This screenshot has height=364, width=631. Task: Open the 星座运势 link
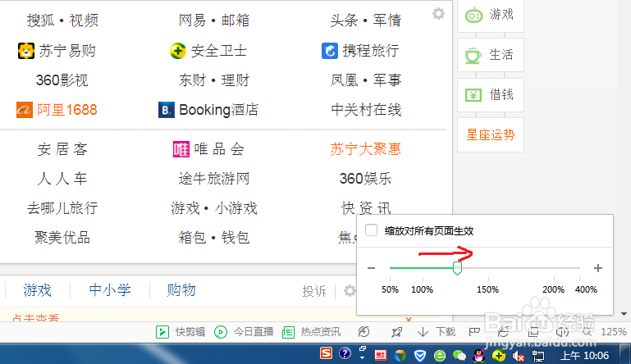coord(491,134)
